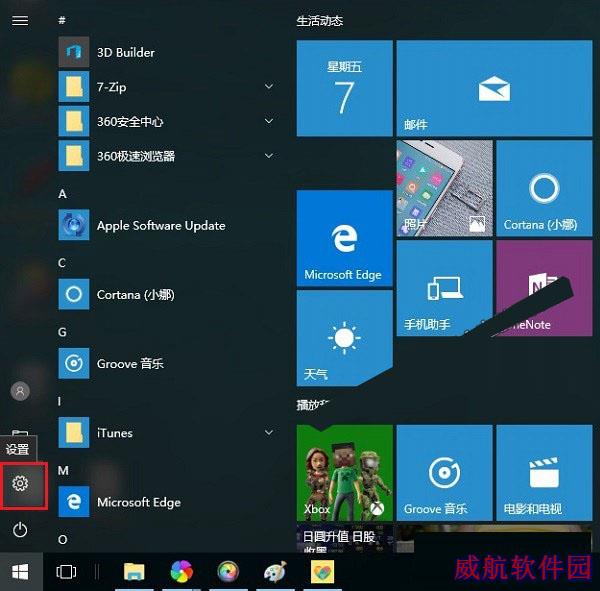Launch Microsoft Edge from app list
Viewport: 600px width, 591px height.
pyautogui.click(x=166, y=502)
